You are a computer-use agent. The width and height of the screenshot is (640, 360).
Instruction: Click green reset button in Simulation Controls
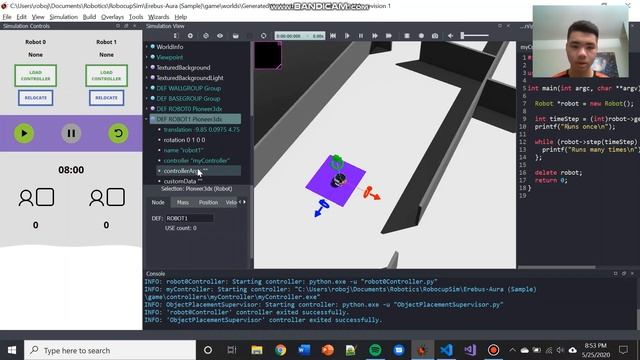click(118, 133)
